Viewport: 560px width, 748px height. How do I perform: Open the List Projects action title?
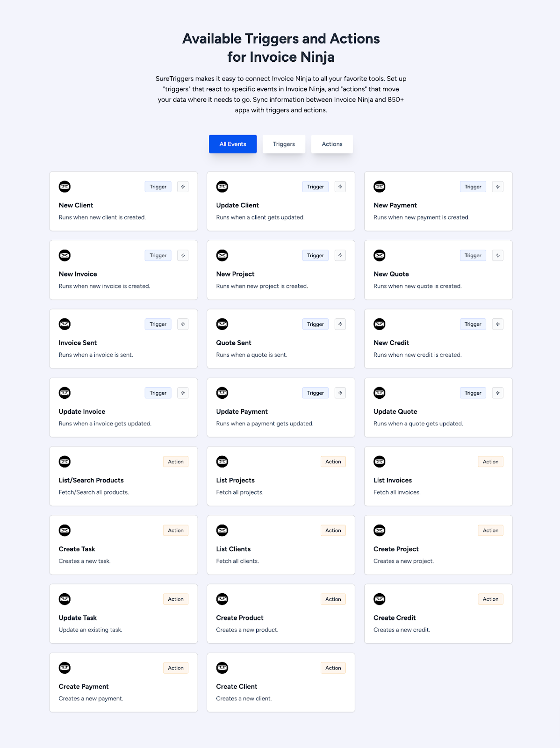click(x=235, y=480)
